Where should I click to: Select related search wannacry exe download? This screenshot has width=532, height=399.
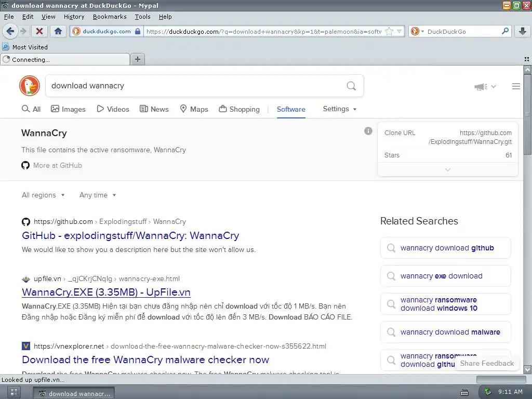coord(445,276)
